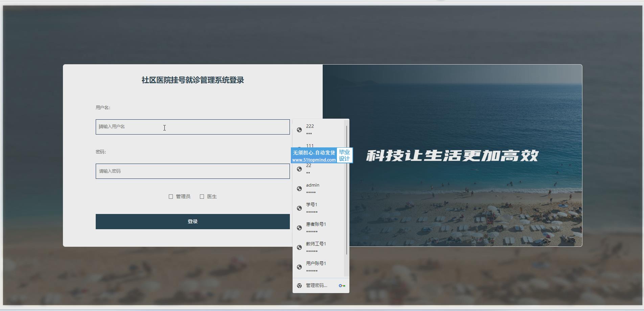Click globe icon next to 用户账号1
The image size is (644, 311).
(299, 267)
